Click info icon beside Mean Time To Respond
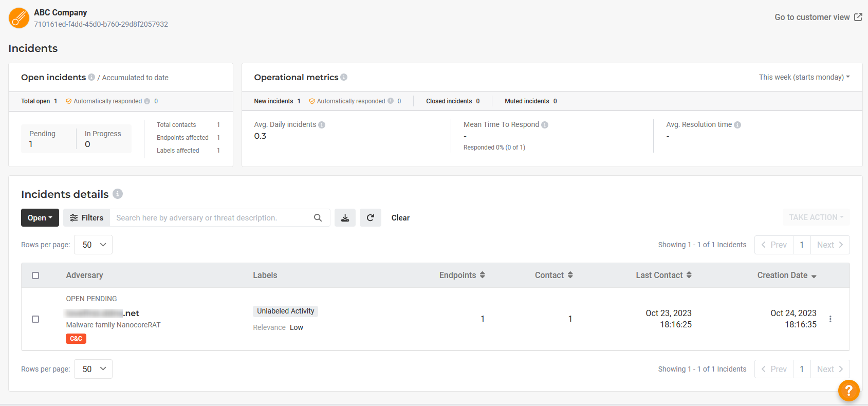This screenshot has width=868, height=406. (x=545, y=125)
